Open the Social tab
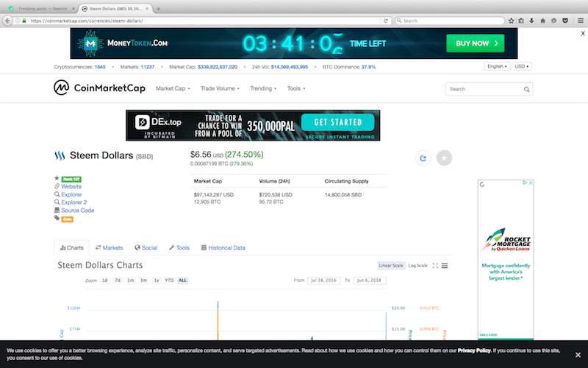The width and height of the screenshot is (588, 368). (x=146, y=248)
